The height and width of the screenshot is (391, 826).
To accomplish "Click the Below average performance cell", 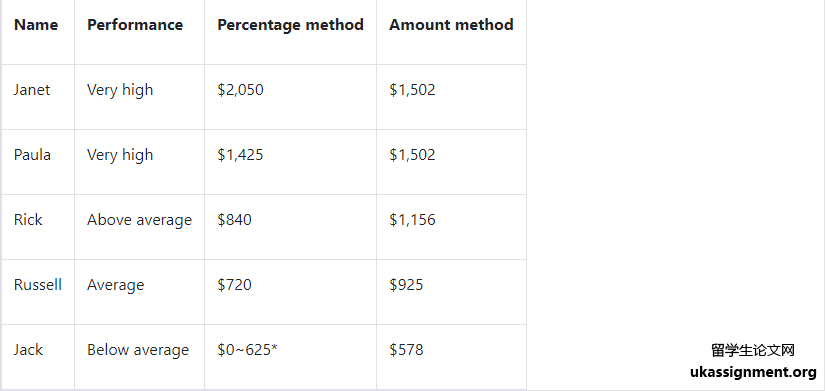I will pos(138,350).
